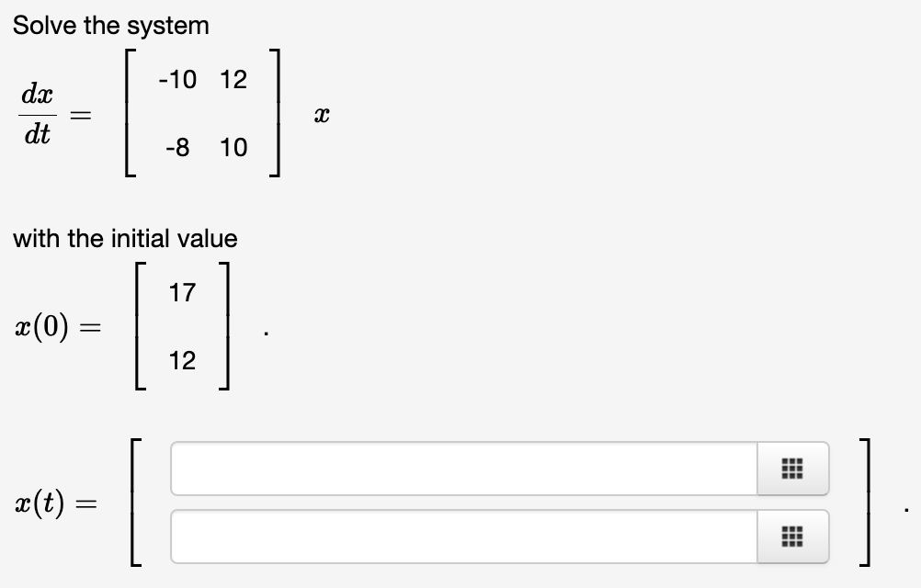This screenshot has height=588, width=921.
Task: Select the matrix entry 10
Action: (x=234, y=147)
